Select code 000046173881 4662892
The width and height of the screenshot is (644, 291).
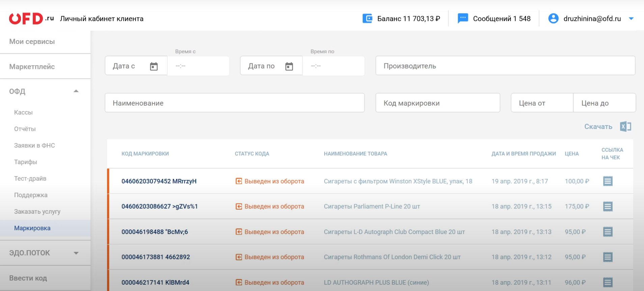(156, 257)
